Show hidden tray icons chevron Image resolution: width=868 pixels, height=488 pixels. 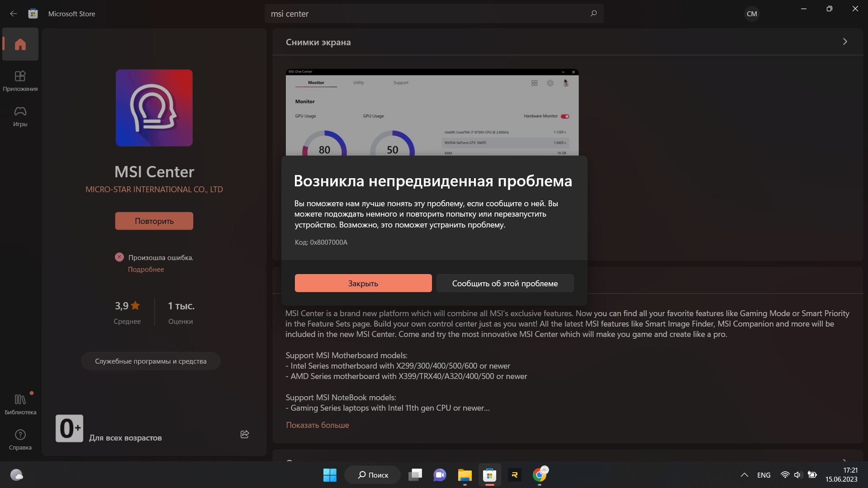click(744, 475)
